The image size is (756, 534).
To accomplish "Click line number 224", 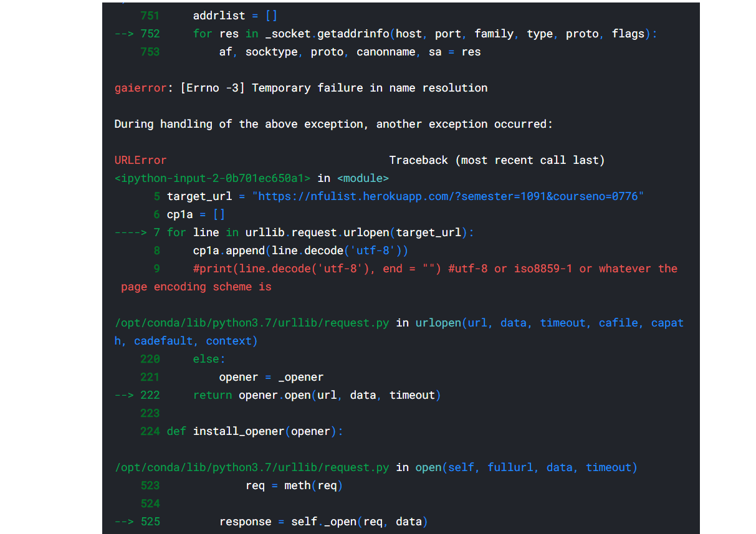I will click(150, 431).
